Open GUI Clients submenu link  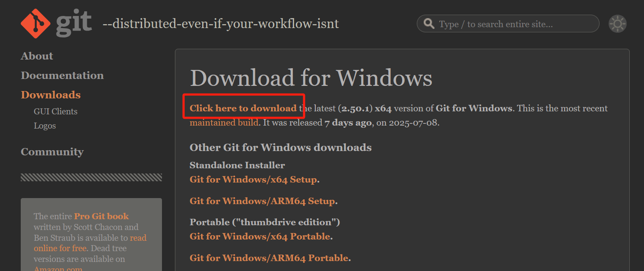tap(56, 111)
